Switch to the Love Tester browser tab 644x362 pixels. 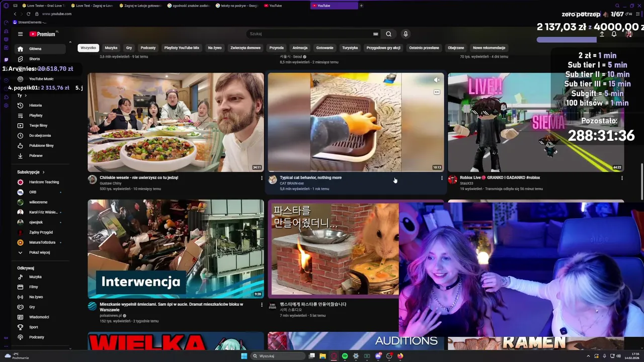44,6
